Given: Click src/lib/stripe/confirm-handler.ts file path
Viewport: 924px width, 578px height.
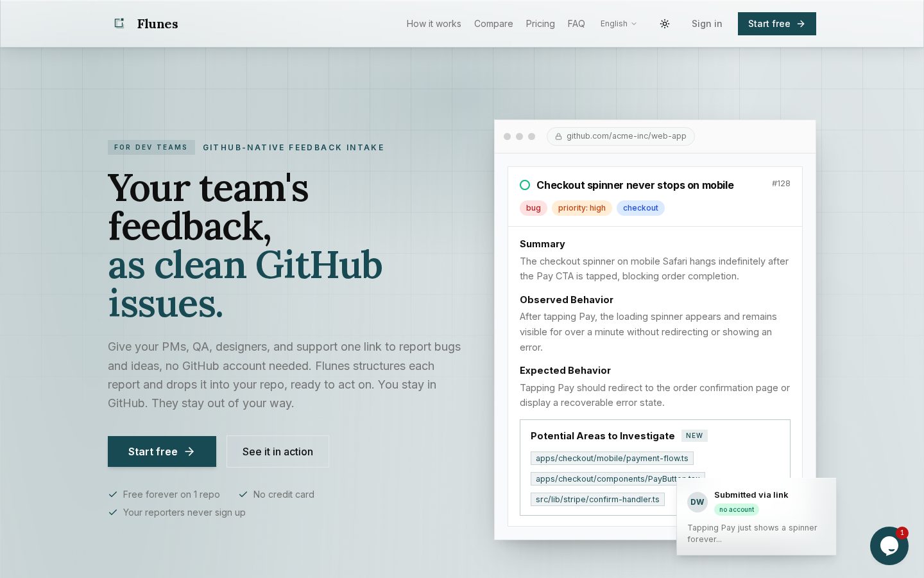Looking at the screenshot, I should pyautogui.click(x=597, y=500).
